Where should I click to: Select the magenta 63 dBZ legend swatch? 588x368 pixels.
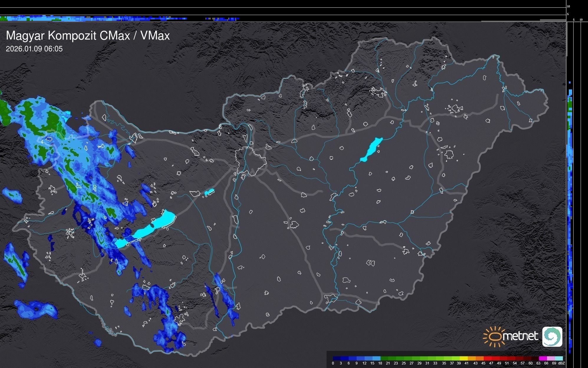click(543, 358)
